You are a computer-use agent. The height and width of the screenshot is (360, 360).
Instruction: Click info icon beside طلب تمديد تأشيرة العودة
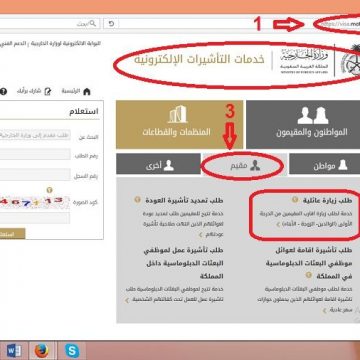pyautogui.click(x=137, y=200)
